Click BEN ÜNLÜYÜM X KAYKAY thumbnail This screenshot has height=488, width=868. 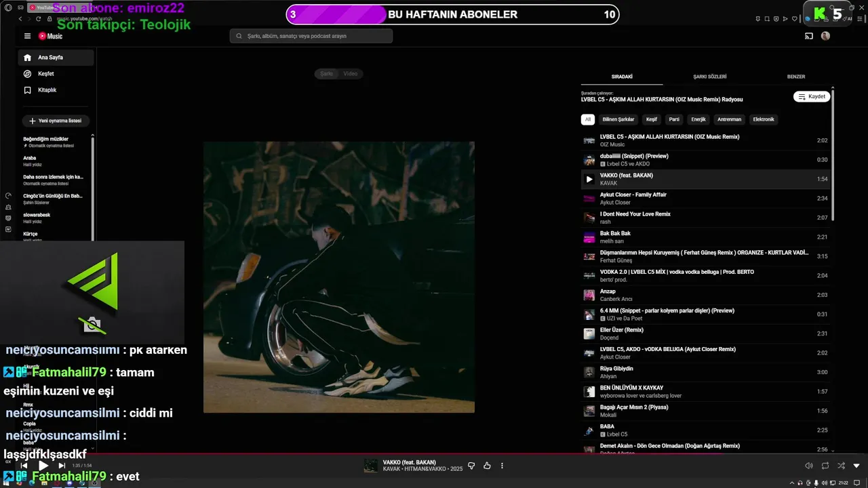click(589, 392)
